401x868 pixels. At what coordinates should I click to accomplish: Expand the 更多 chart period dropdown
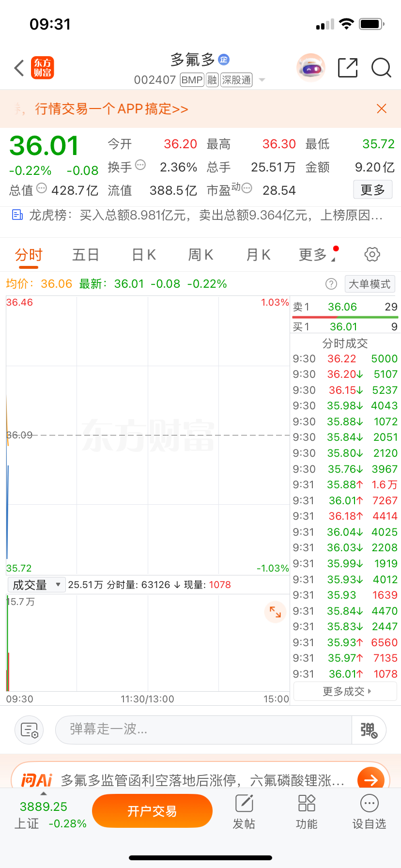(317, 255)
